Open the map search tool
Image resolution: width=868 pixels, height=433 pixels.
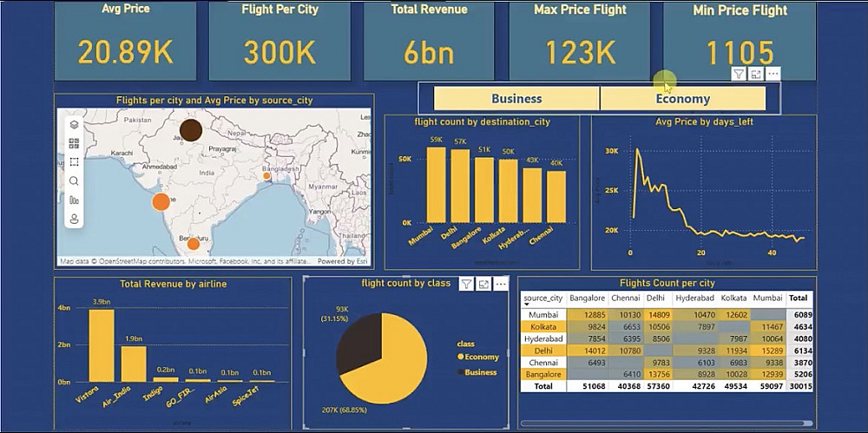(x=74, y=181)
